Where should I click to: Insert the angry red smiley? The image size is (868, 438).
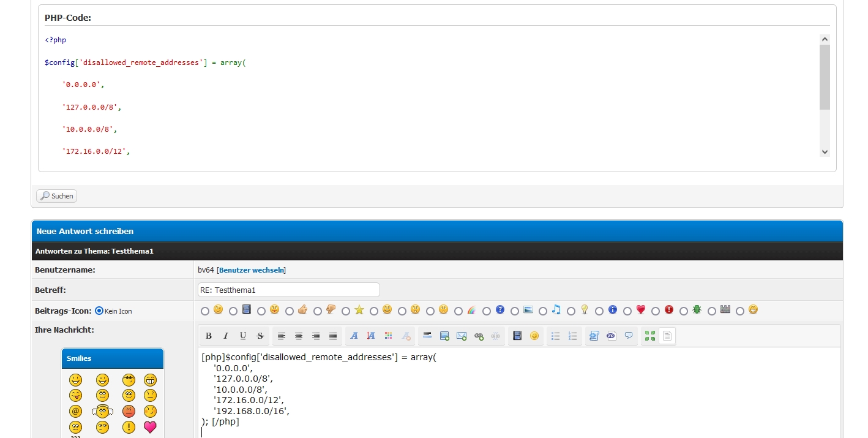[x=129, y=411]
